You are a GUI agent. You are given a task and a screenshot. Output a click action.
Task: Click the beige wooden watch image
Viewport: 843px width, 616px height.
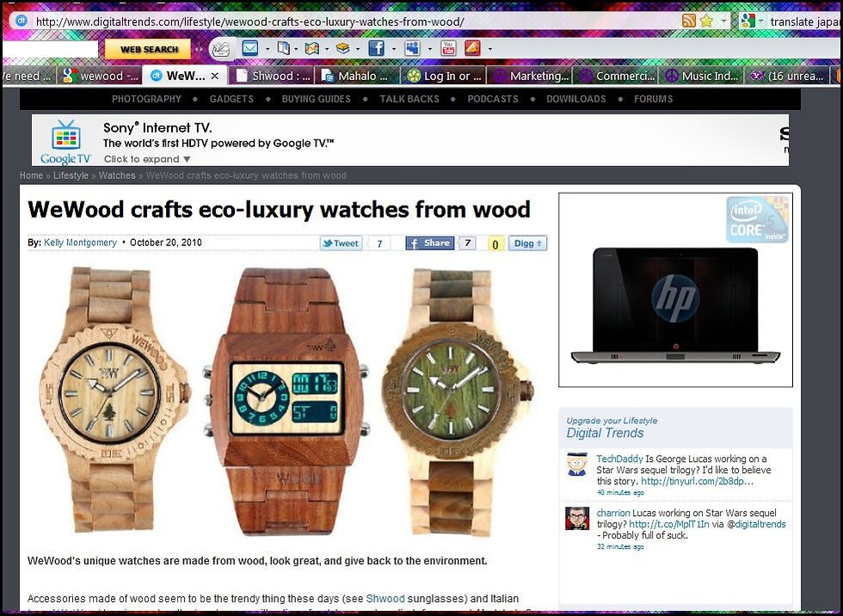coord(114,398)
